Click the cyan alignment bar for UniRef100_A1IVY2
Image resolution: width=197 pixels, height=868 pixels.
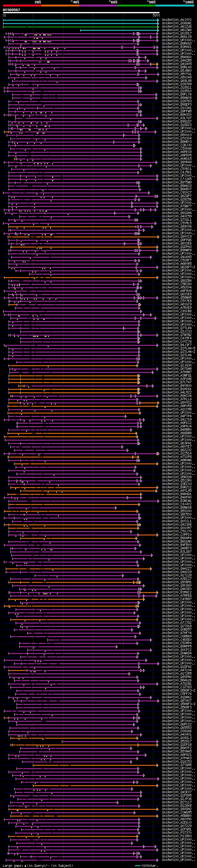tap(81, 20)
